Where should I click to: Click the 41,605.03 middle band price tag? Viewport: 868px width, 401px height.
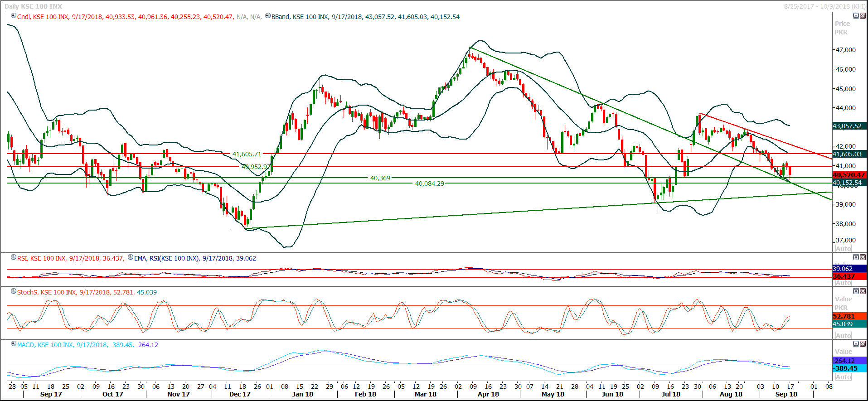[x=849, y=154]
